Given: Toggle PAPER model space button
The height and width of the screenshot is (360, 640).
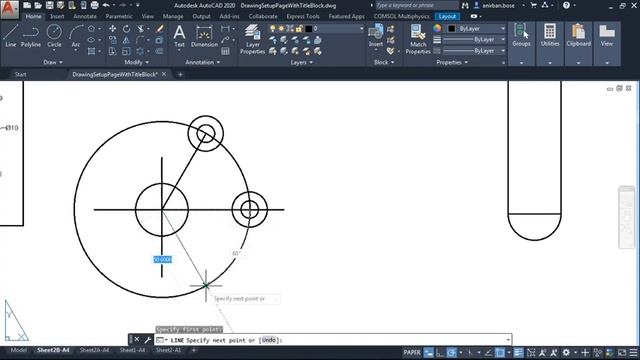Looking at the screenshot, I should (x=411, y=352).
